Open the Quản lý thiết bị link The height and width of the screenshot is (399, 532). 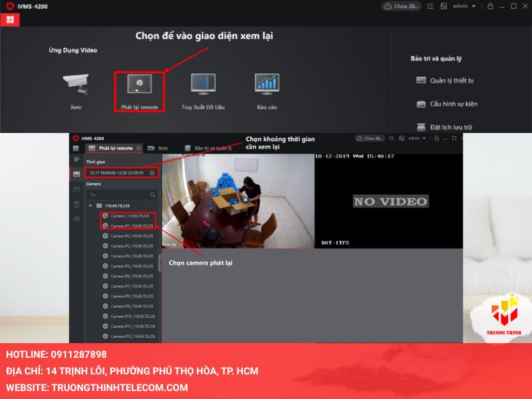point(452,80)
